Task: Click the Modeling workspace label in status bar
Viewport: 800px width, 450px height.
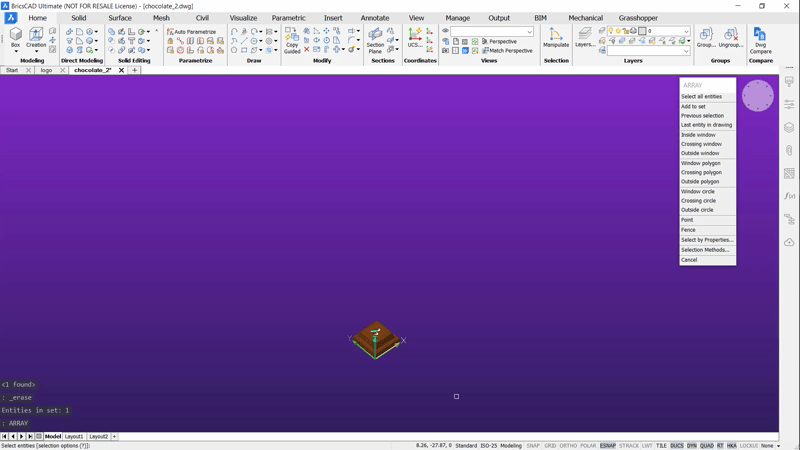Action: (x=511, y=446)
